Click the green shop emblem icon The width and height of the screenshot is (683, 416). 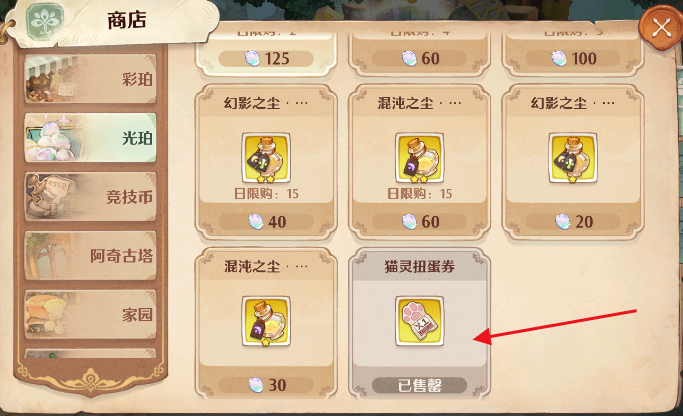coord(45,20)
